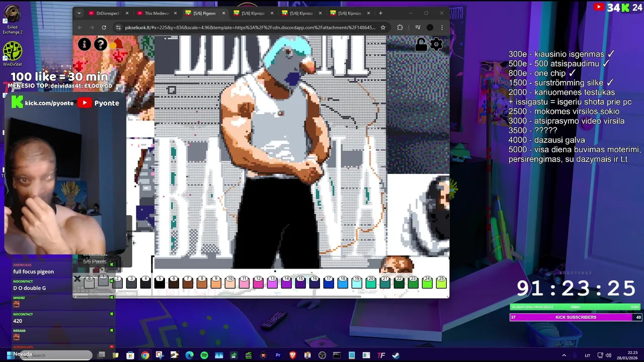Open the media control icon in the browser toolbar
The width and height of the screenshot is (644, 362).
(418, 27)
